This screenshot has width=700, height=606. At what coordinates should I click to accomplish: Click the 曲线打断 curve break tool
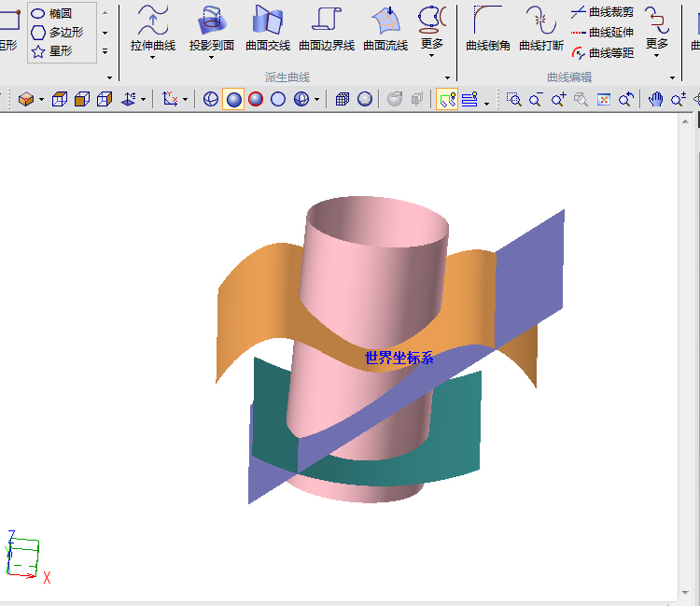[541, 27]
